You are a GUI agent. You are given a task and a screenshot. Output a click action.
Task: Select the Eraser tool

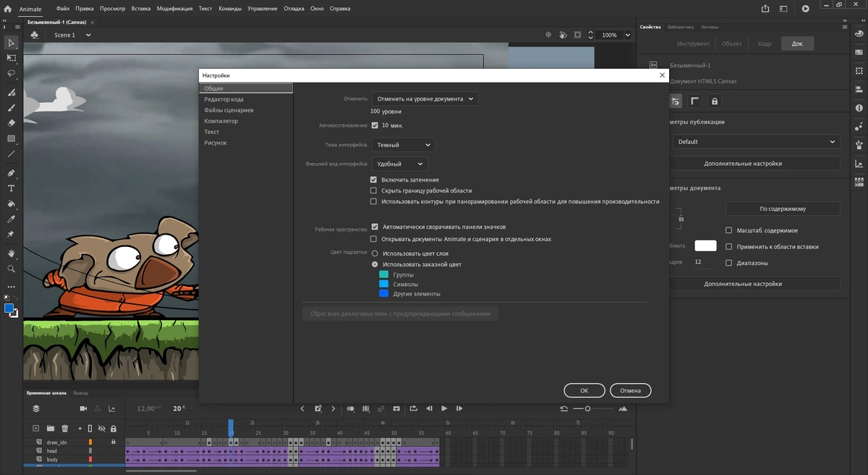pos(11,122)
